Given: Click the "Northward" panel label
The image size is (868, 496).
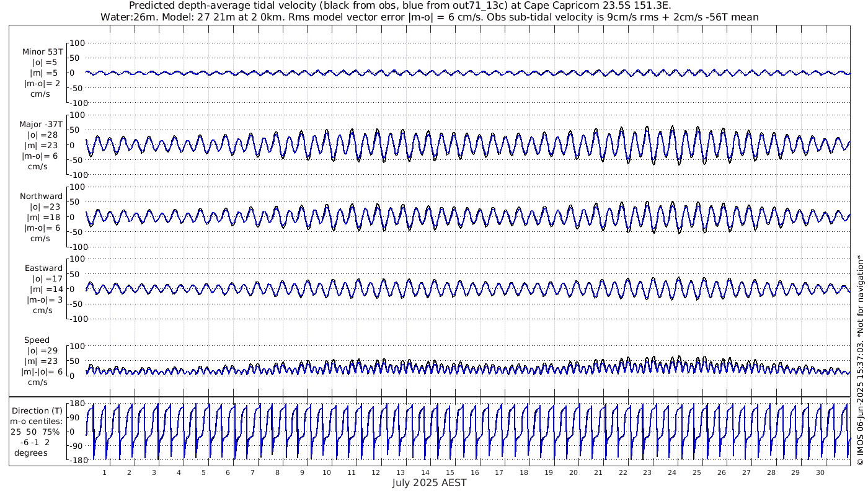Looking at the screenshot, I should tap(42, 196).
